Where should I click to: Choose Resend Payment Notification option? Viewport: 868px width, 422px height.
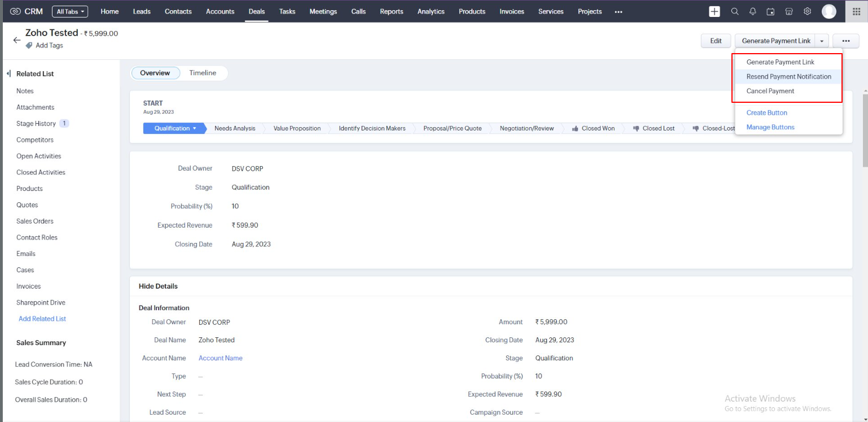pyautogui.click(x=788, y=77)
